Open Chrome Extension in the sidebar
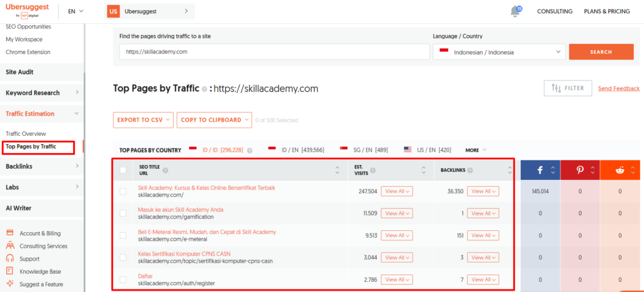Viewport: 644px width, 292px height. [x=28, y=52]
